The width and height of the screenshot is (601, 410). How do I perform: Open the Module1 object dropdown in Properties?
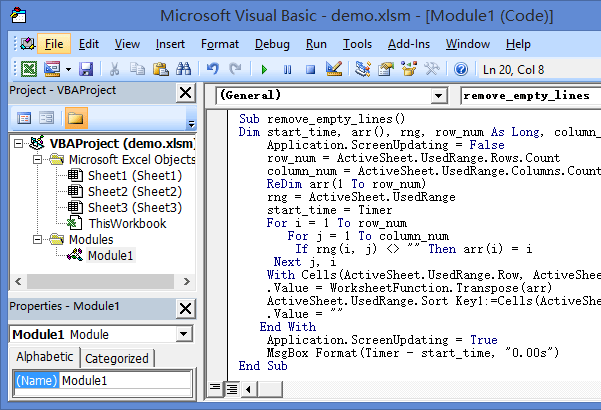pyautogui.click(x=183, y=334)
